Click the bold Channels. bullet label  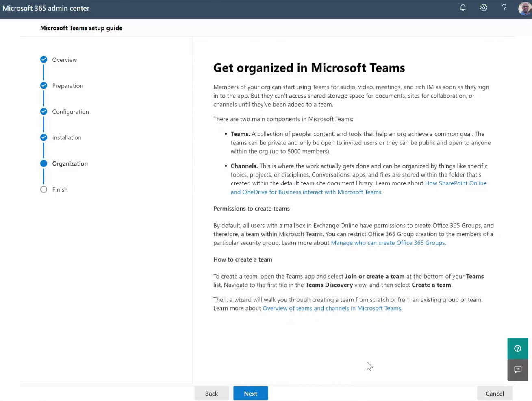point(244,166)
